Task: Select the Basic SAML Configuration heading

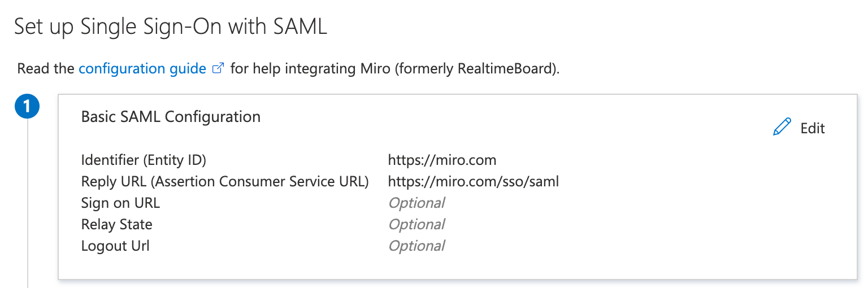Action: point(171,117)
